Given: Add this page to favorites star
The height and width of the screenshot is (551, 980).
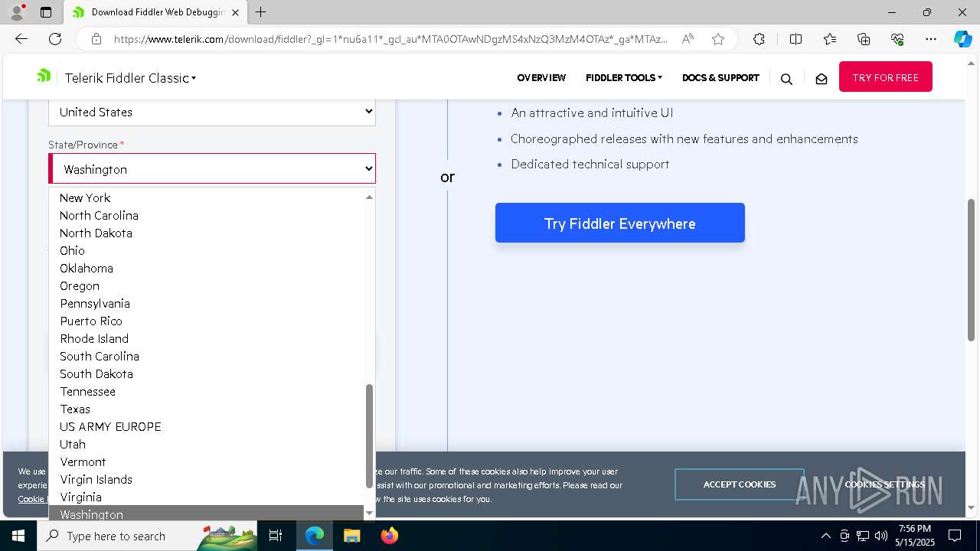Looking at the screenshot, I should point(718,39).
